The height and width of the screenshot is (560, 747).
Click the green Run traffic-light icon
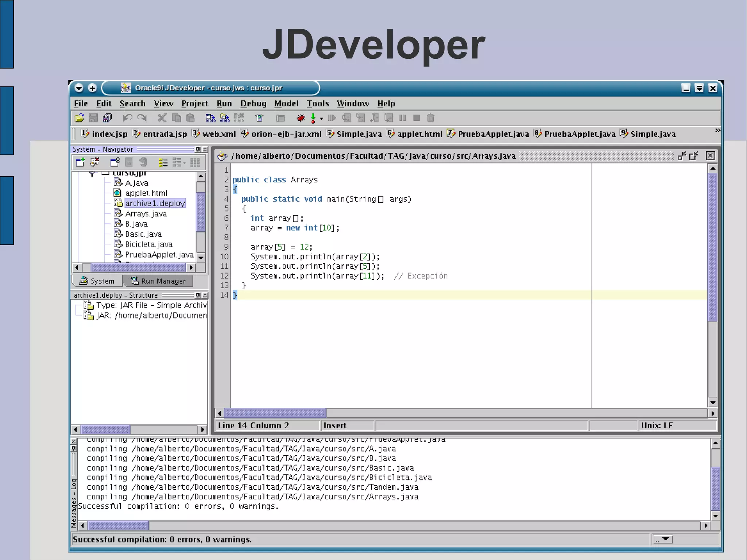coord(313,118)
